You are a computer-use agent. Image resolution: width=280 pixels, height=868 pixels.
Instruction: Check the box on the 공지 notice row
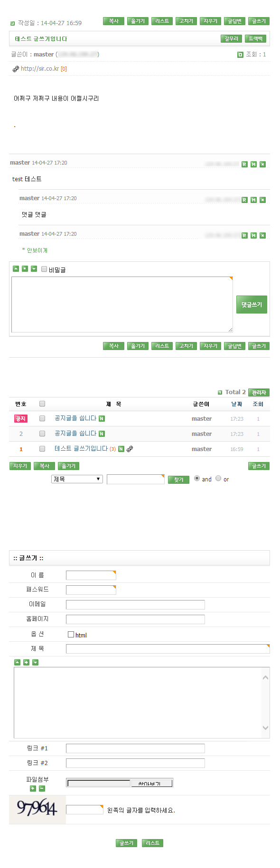(42, 418)
